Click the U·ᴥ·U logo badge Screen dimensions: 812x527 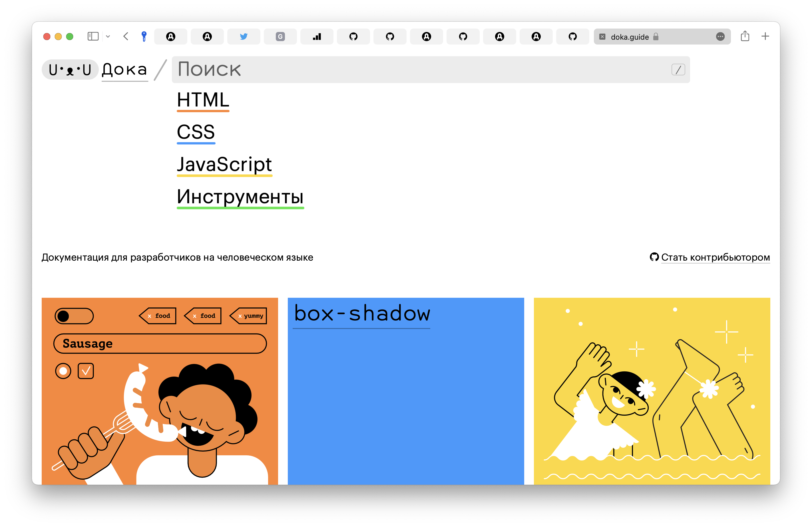click(x=70, y=70)
